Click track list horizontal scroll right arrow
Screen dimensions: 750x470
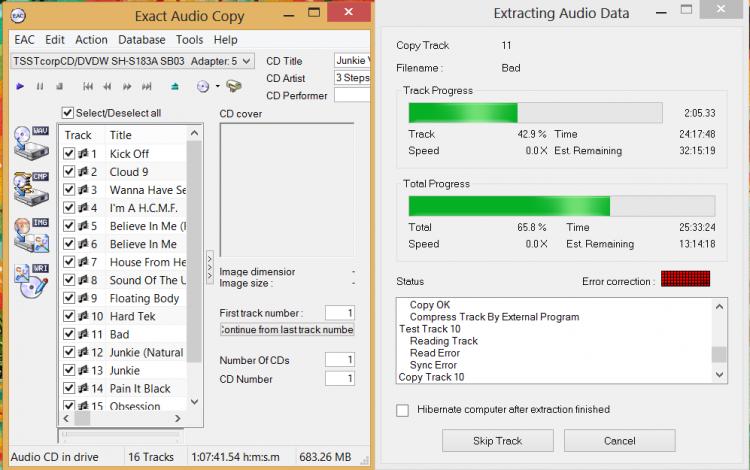pyautogui.click(x=177, y=418)
